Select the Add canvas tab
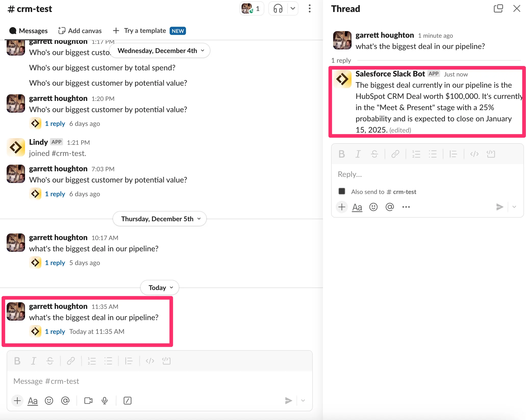This screenshot has width=526, height=420. 80,31
